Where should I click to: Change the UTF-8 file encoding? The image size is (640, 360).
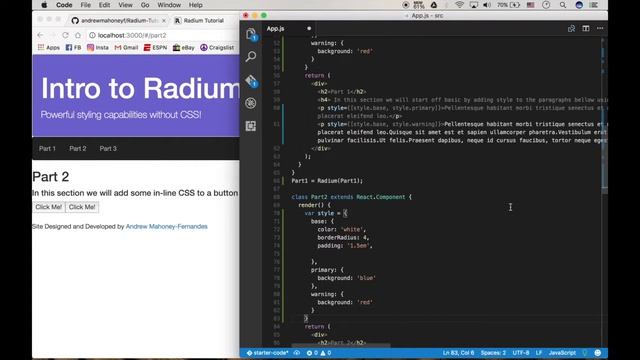click(521, 353)
